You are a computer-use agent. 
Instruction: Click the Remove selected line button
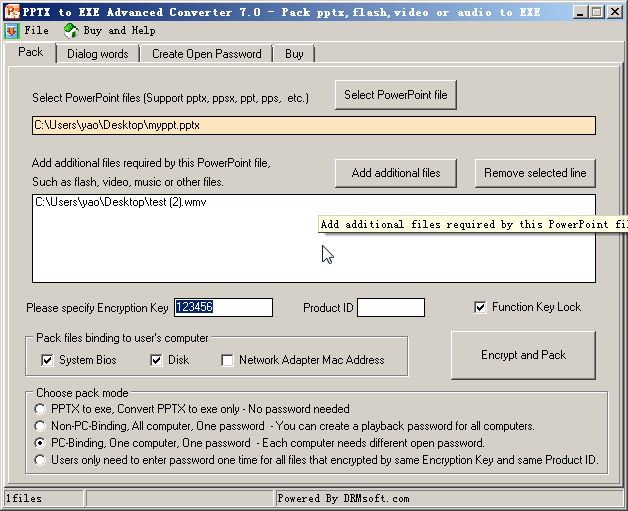tap(535, 173)
